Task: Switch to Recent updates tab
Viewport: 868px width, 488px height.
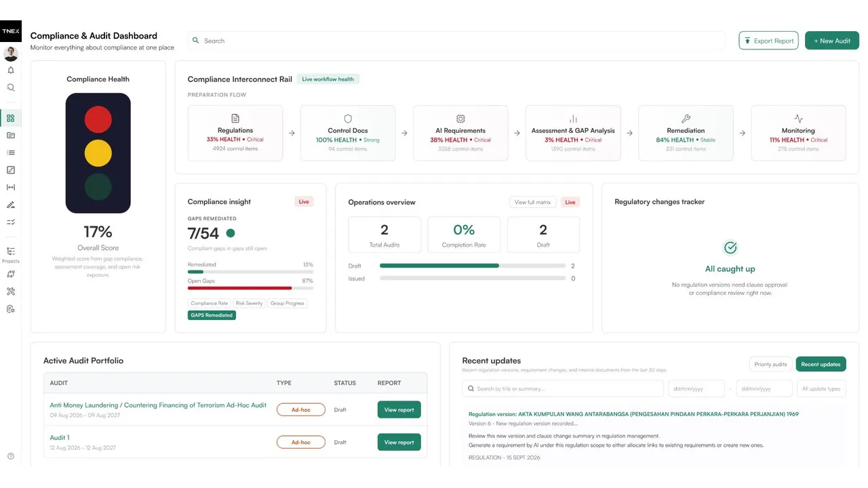Action: click(821, 364)
